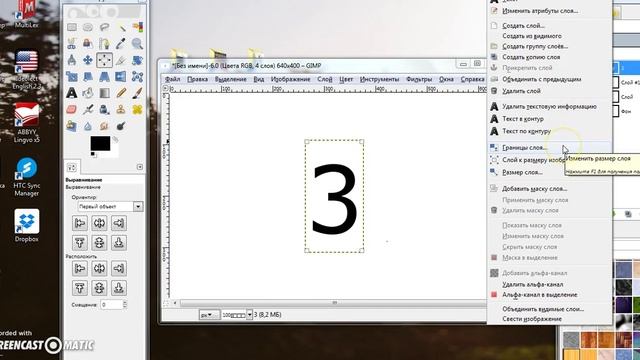Align left edge button under Ориентир
Viewport: 640px width, 360px height.
point(80,223)
